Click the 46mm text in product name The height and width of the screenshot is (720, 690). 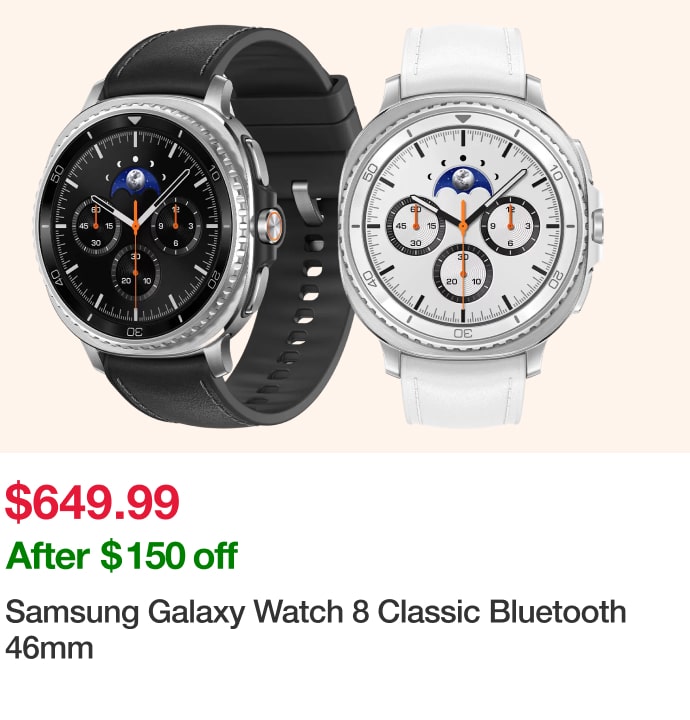49,648
